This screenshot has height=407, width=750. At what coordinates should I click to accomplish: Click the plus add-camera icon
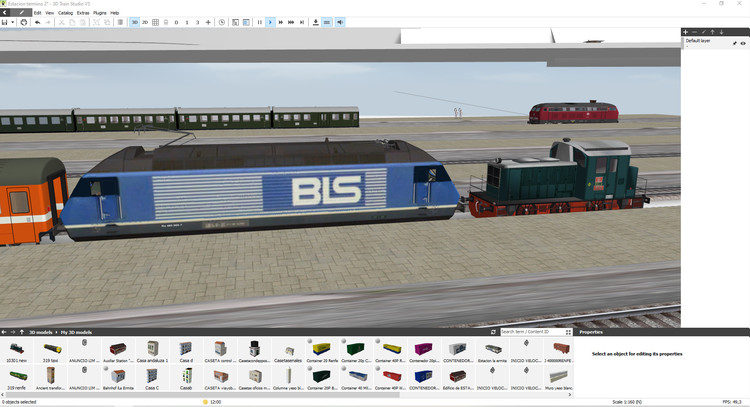(x=208, y=22)
